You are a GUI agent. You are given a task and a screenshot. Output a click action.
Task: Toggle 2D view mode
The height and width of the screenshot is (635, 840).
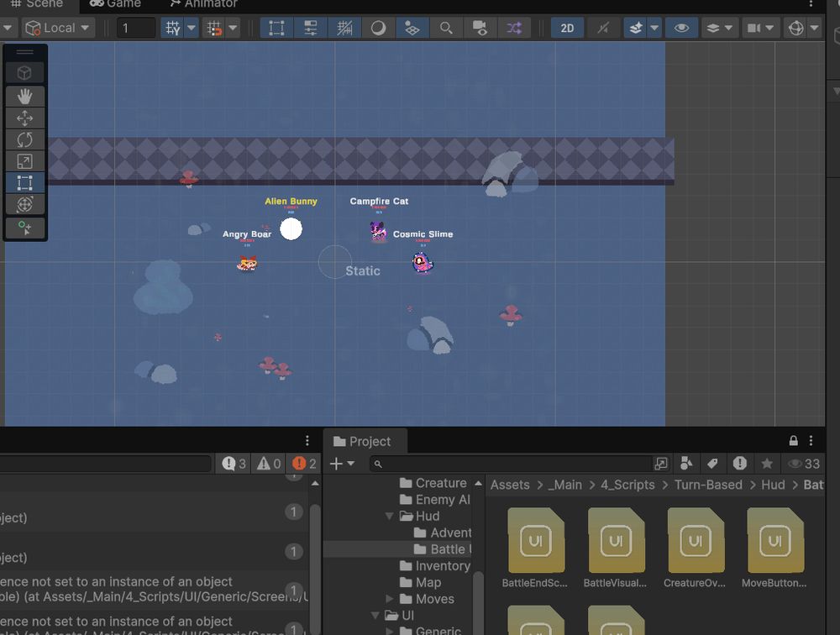(x=567, y=28)
